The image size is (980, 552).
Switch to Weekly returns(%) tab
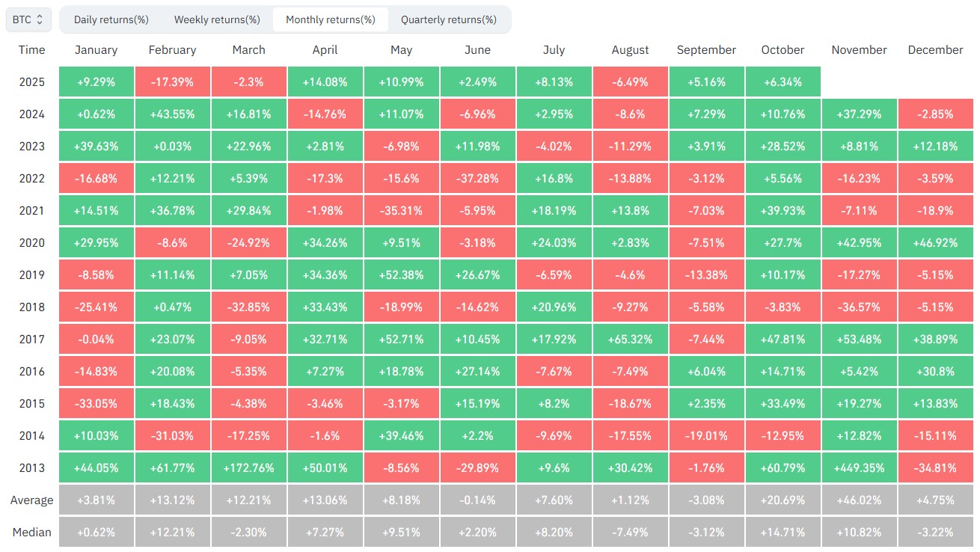(217, 19)
